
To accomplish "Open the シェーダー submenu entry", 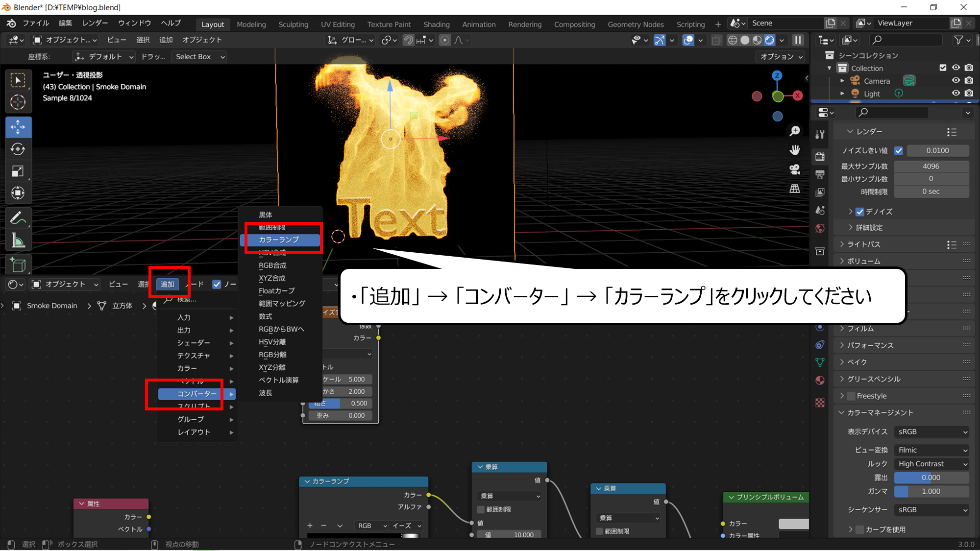I will [198, 343].
